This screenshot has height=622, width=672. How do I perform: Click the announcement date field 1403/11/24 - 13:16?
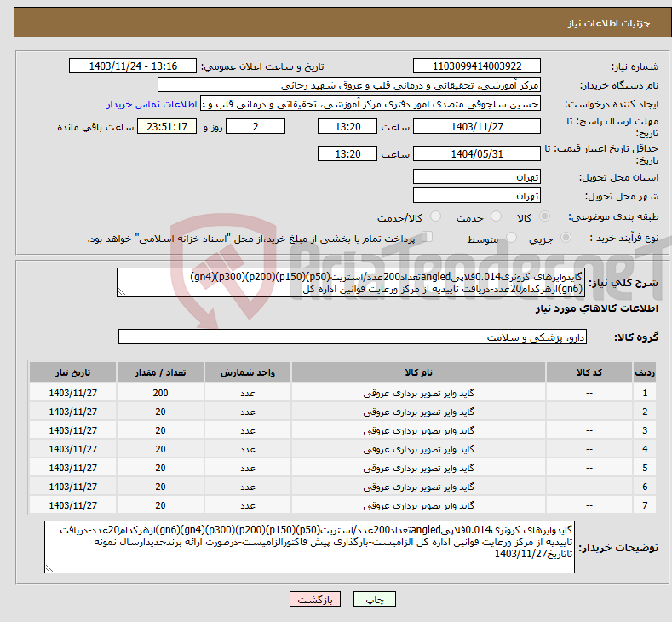coord(132,66)
